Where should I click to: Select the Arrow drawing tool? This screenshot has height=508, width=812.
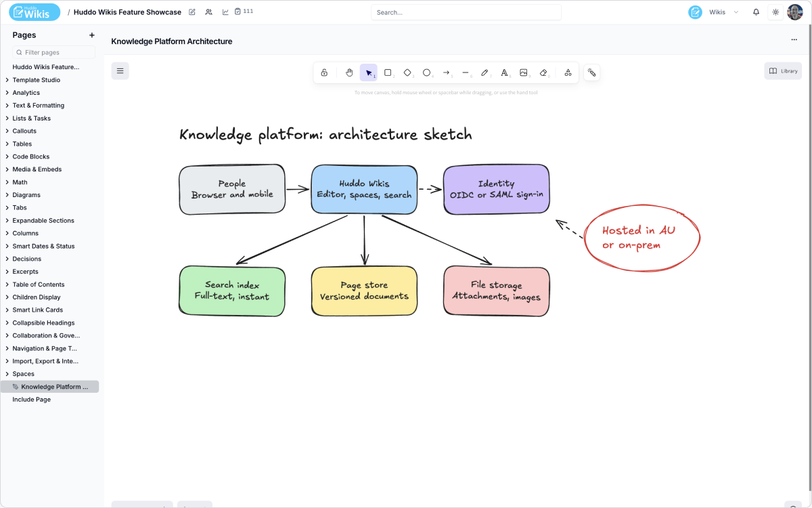click(446, 72)
